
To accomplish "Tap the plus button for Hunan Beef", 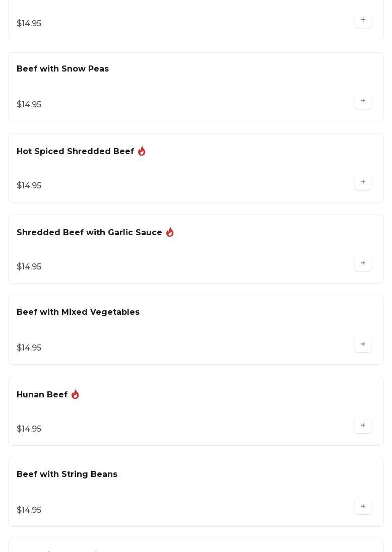I will [x=363, y=426].
